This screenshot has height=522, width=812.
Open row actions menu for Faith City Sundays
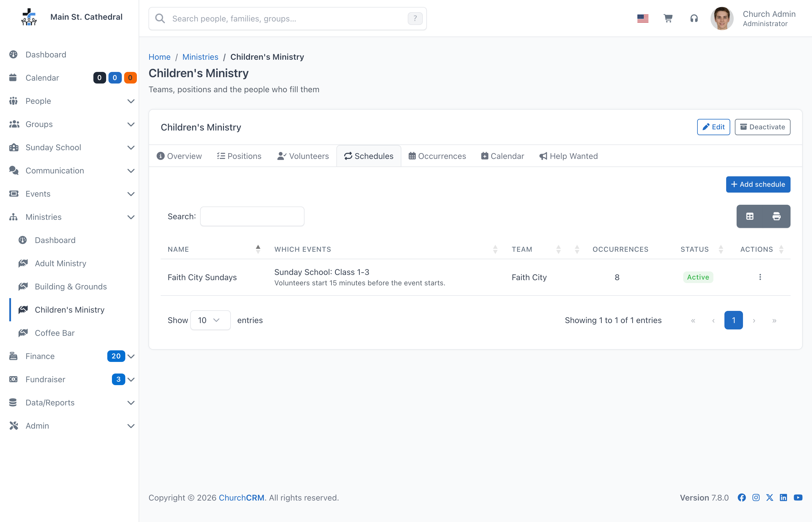pyautogui.click(x=760, y=277)
